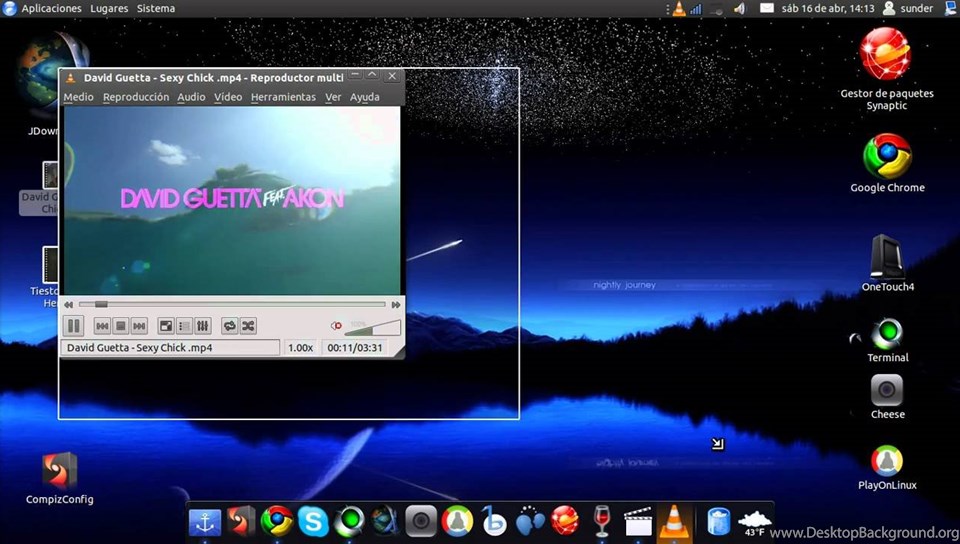The height and width of the screenshot is (544, 960).
Task: Open the clapperboard video editor dock icon
Action: (637, 521)
